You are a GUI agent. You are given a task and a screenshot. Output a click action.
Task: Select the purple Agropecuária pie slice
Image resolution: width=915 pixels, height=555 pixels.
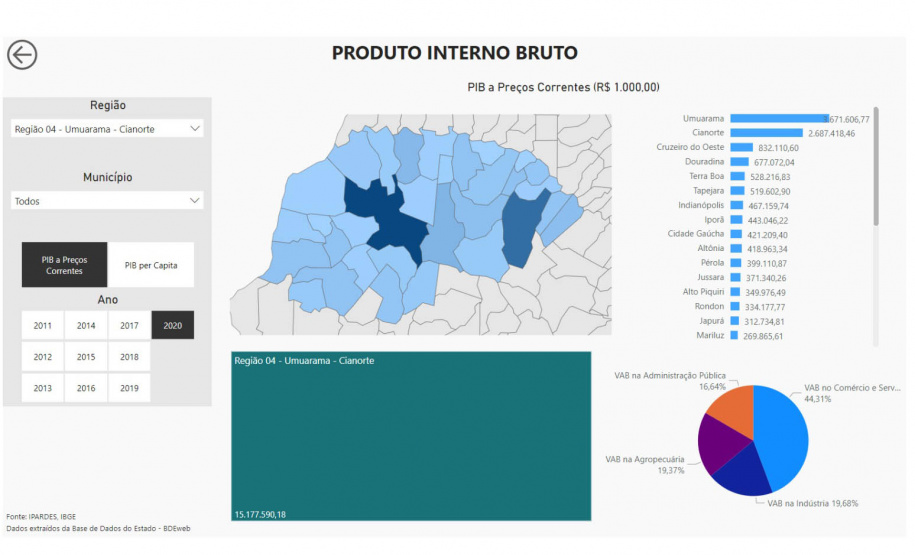coord(719,445)
